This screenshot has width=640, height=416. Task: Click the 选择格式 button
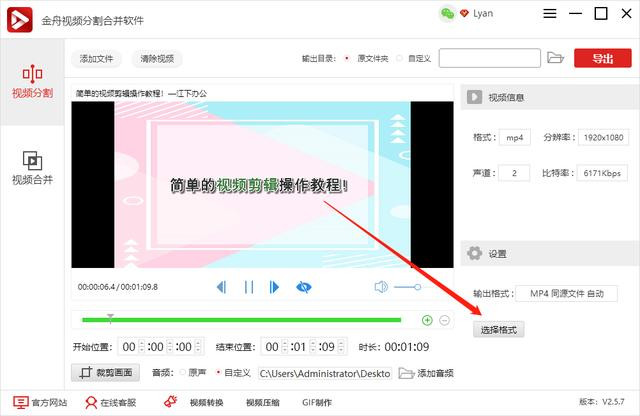coord(498,329)
